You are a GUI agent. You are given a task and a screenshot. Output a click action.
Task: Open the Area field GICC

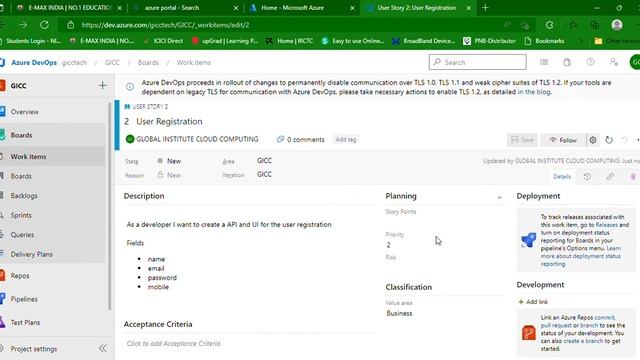264,160
